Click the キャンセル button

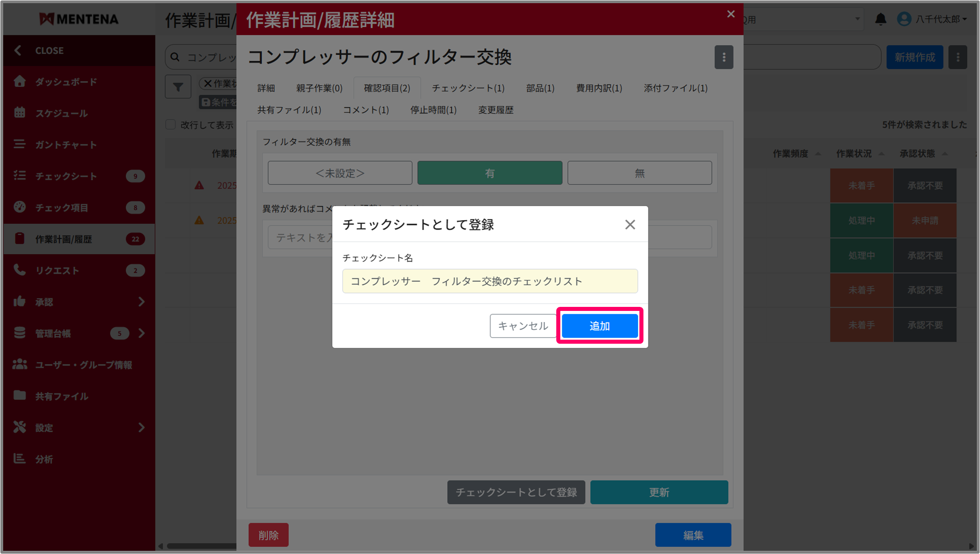point(523,326)
